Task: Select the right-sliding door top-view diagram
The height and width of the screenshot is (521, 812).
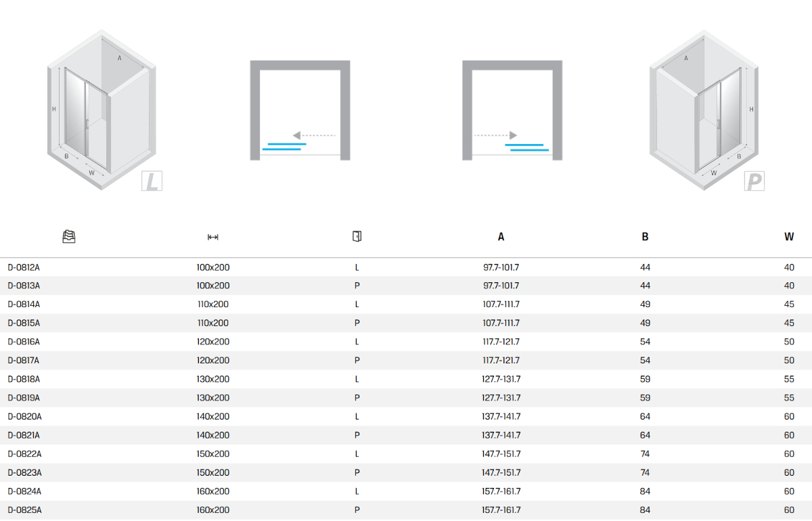Action: click(512, 110)
